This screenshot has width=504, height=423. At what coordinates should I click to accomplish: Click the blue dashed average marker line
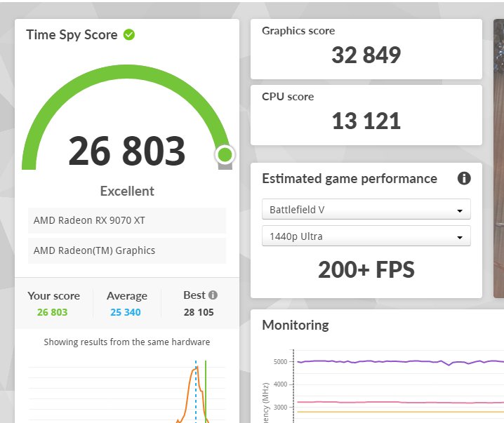pos(196,392)
